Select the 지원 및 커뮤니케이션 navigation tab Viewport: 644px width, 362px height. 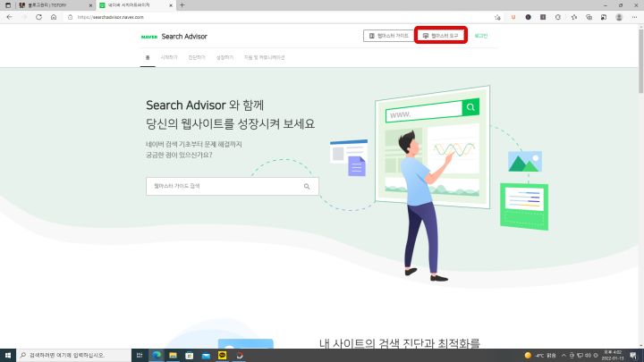pos(264,57)
